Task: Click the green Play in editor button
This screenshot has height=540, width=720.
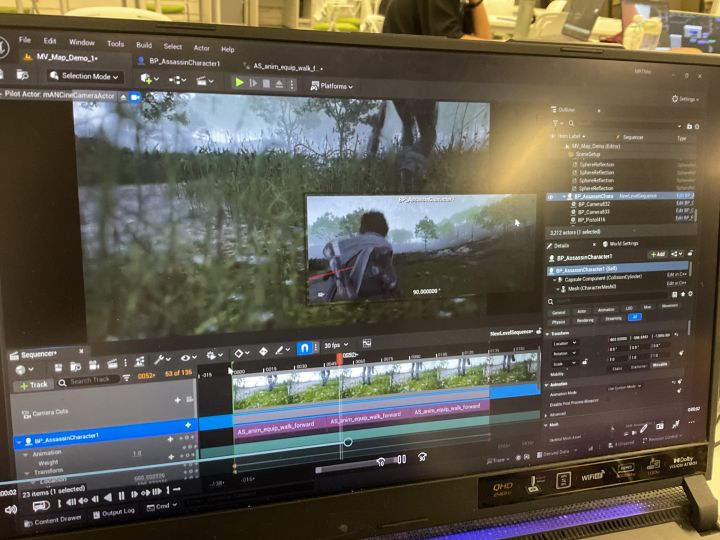Action: [x=239, y=83]
